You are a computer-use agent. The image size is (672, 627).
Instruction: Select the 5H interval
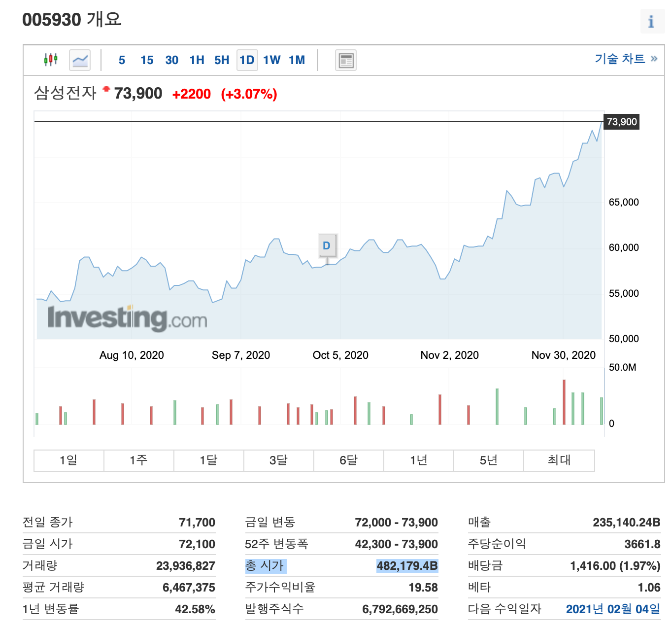tap(222, 60)
